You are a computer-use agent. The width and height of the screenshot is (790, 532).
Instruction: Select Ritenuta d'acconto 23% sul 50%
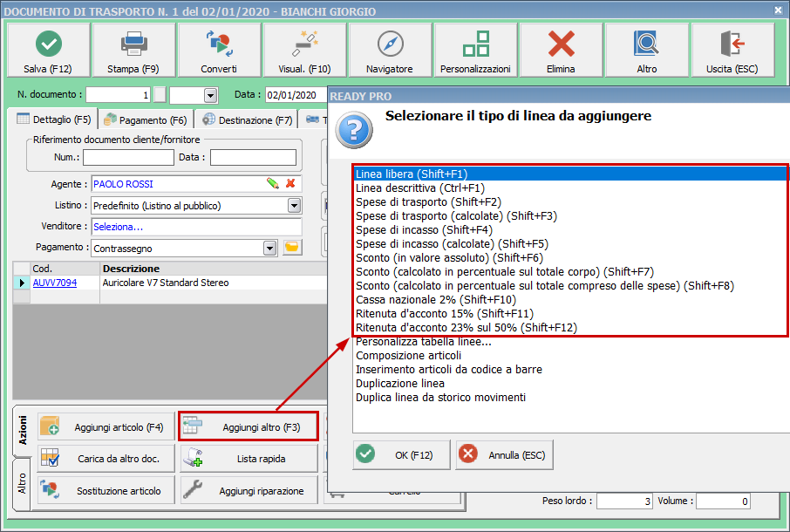[571, 327]
